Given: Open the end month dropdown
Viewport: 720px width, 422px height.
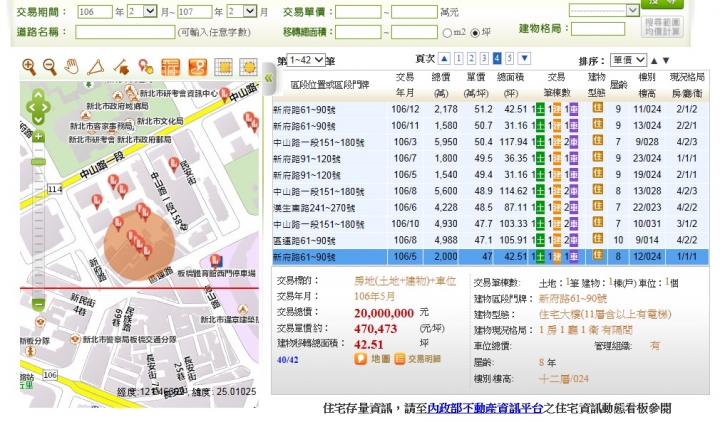Looking at the screenshot, I should coord(242,11).
